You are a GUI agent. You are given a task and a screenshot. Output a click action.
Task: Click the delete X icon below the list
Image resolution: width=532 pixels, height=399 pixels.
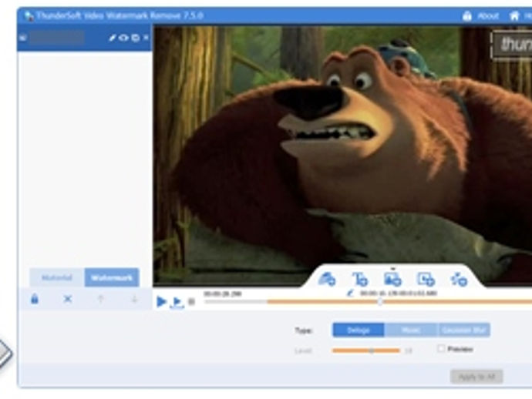(68, 299)
